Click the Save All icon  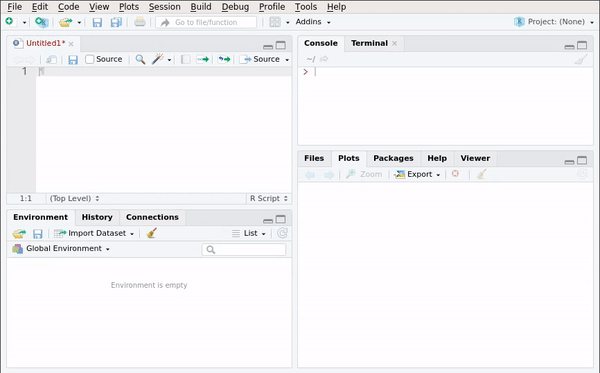116,22
